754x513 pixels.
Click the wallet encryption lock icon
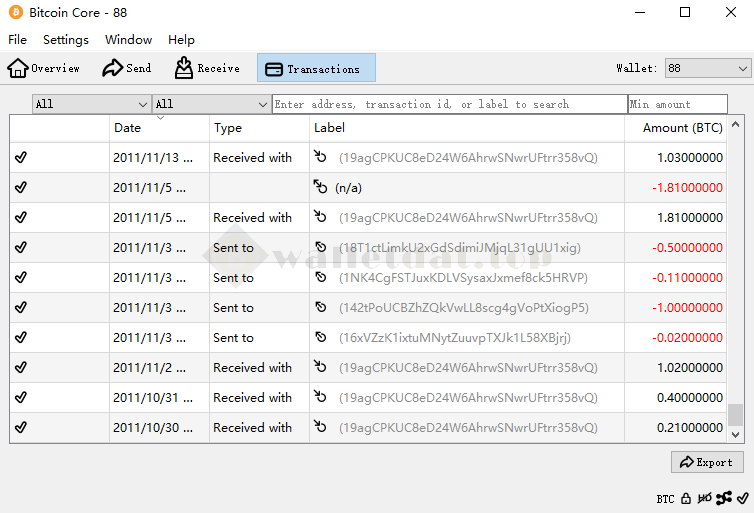686,498
